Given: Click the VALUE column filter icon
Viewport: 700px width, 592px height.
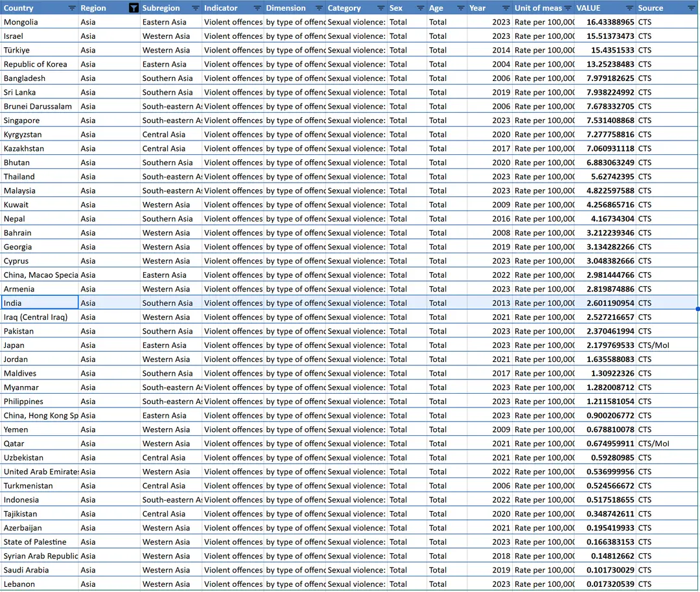Looking at the screenshot, I should pos(629,8).
